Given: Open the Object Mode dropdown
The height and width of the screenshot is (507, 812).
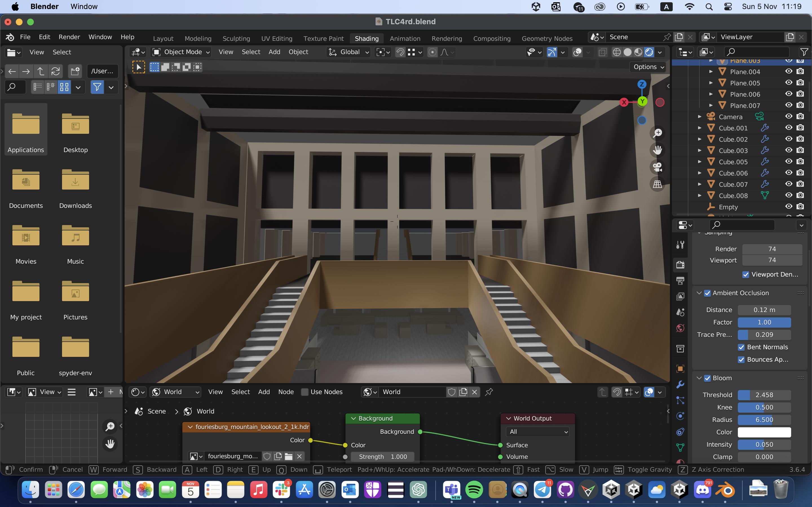Looking at the screenshot, I should (x=182, y=52).
